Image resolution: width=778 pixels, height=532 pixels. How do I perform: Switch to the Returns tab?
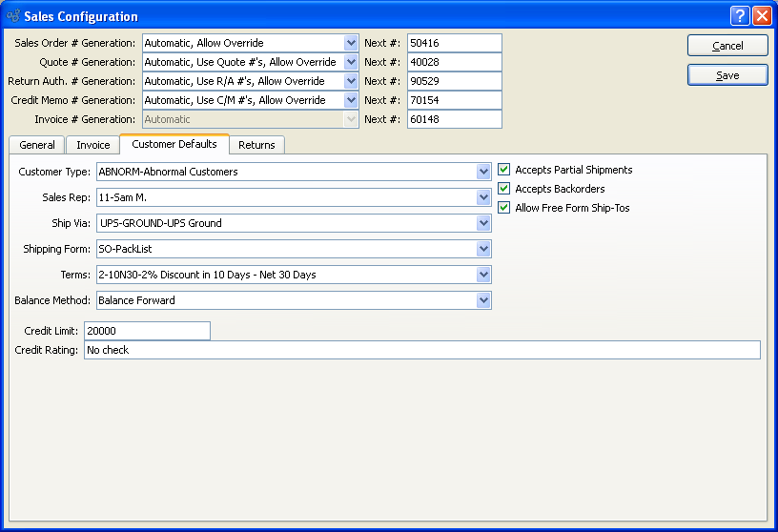click(x=256, y=145)
